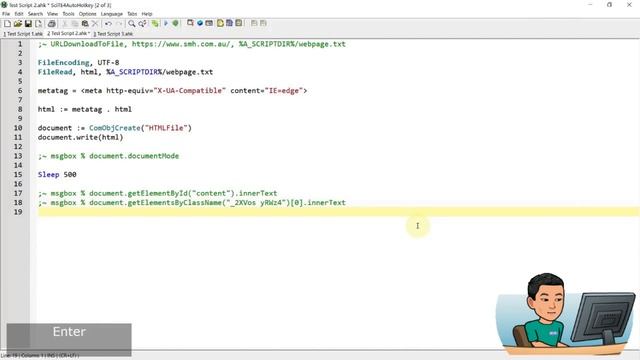Click the SciTE app icon in title bar

coord(4,5)
